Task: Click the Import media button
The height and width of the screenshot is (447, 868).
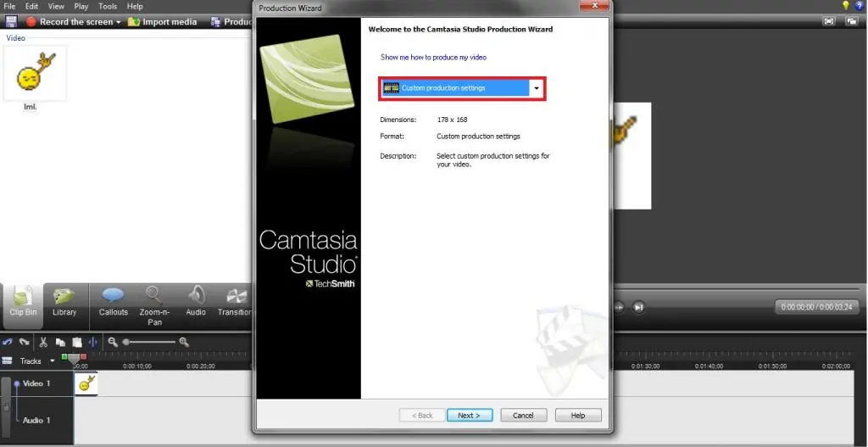Action: [162, 21]
